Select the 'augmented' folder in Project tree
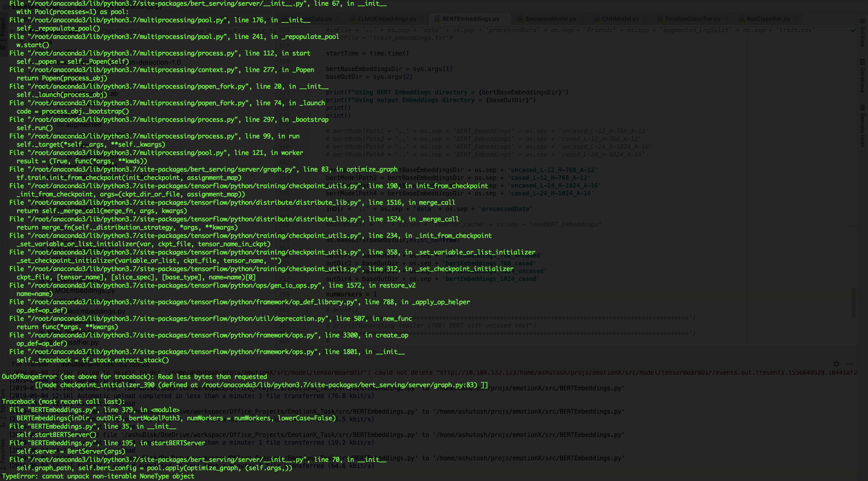868x481 pixels. pyautogui.click(x=83, y=125)
